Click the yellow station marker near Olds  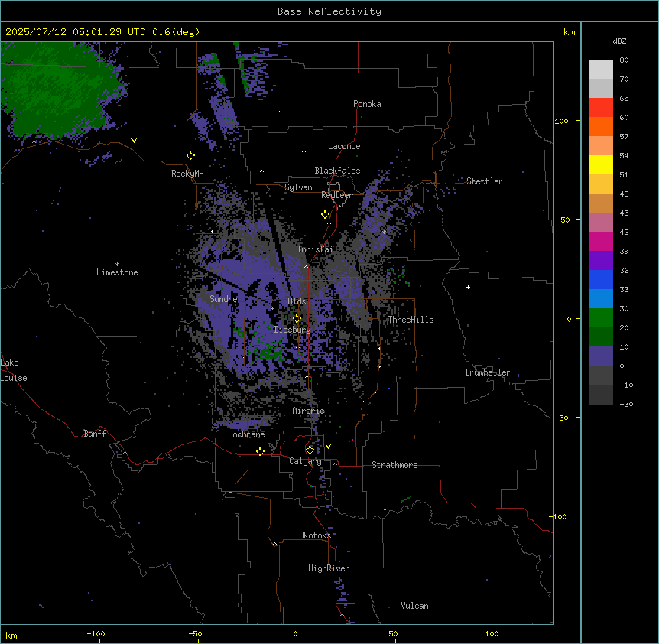(297, 319)
